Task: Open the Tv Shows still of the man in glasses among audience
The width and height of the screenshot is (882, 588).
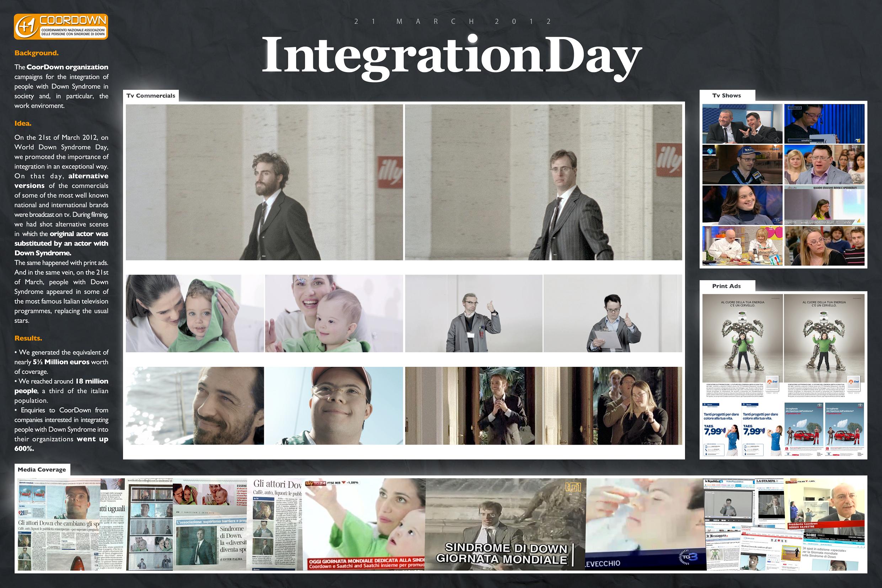Action: 824,164
